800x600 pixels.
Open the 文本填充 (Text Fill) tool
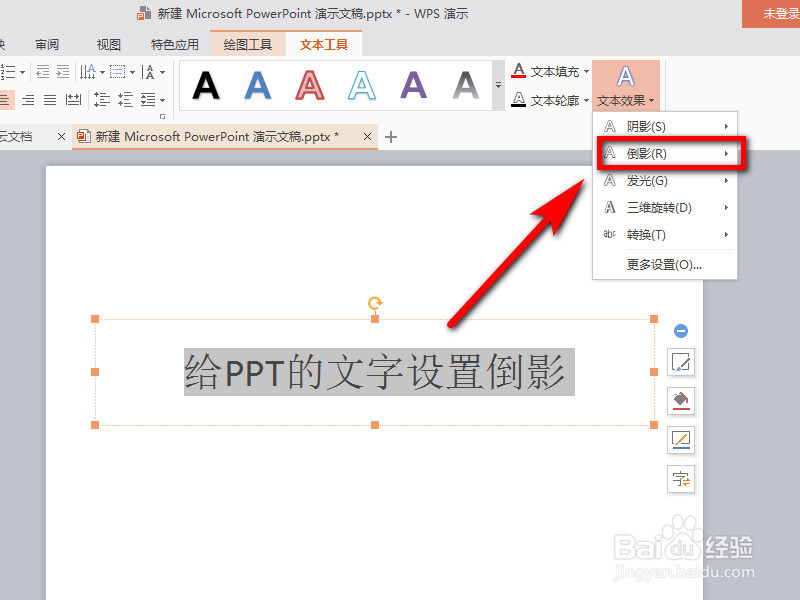tap(549, 71)
